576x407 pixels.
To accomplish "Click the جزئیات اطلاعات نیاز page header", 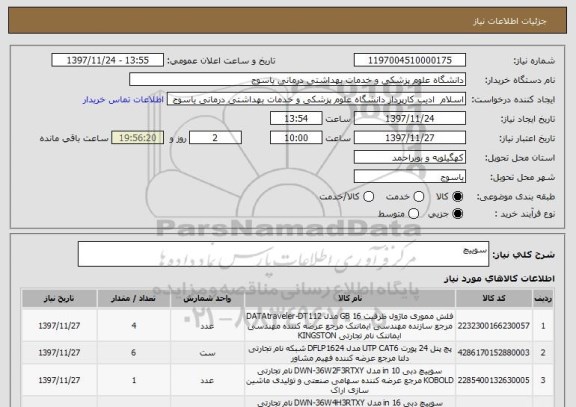I will (510, 21).
